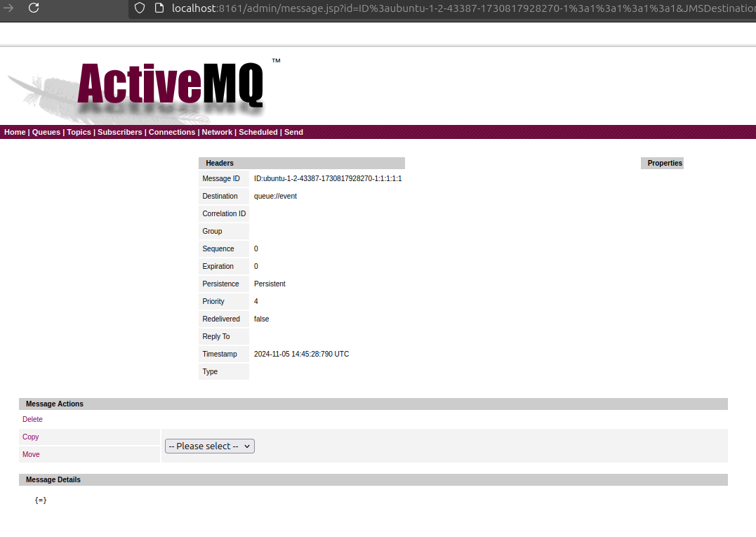Screen dimensions: 756x537
Task: Click the message body text {=}
Action: [41, 500]
